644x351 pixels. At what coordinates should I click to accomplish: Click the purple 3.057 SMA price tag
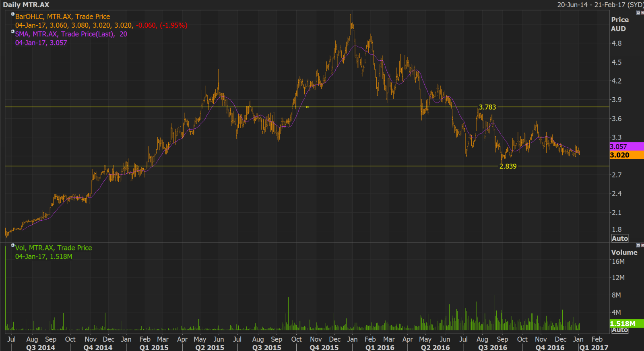click(627, 147)
